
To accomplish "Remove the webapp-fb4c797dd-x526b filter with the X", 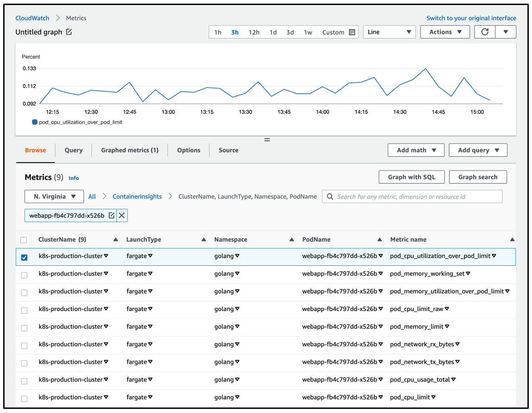I will point(121,215).
